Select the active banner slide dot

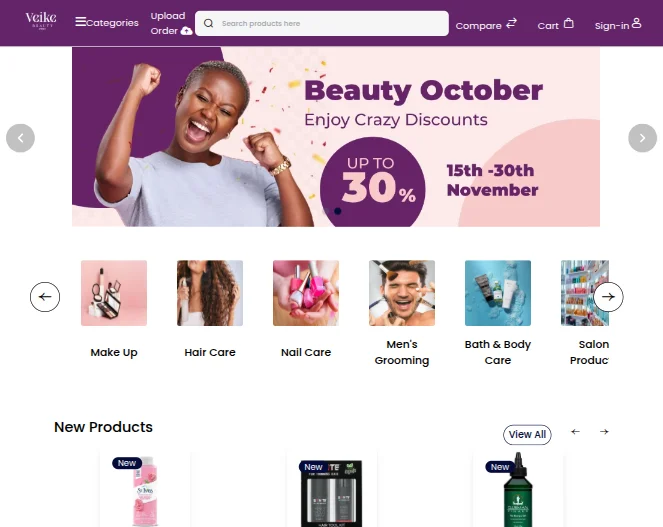(337, 211)
